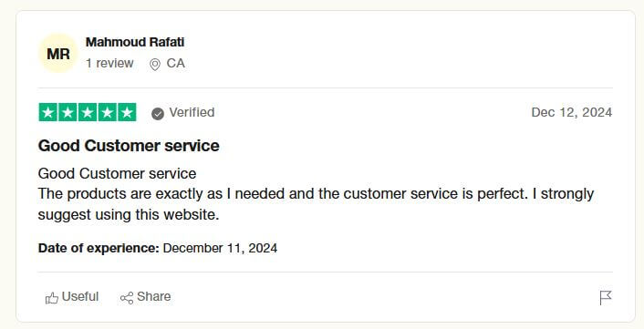Click the Dec 12, 2024 review date
Screen dimensions: 644x329
click(572, 112)
